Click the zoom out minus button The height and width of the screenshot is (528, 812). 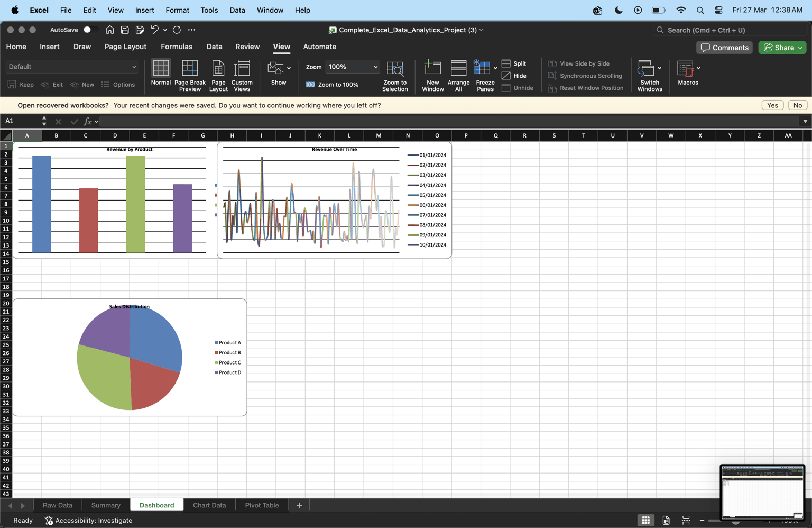[x=702, y=521]
